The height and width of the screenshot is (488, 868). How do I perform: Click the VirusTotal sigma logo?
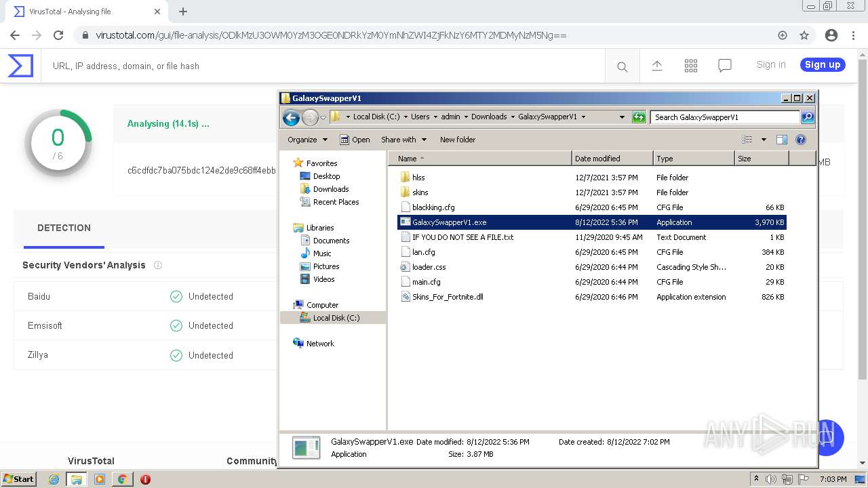coord(20,66)
